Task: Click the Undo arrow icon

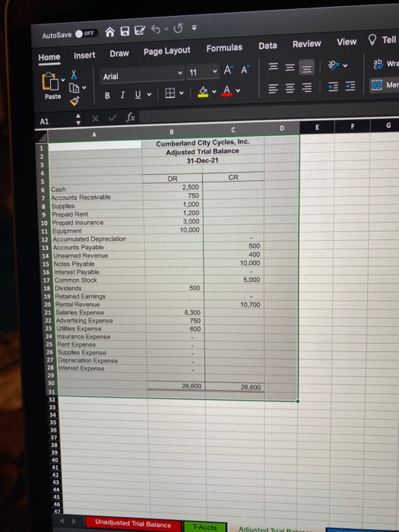Action: [155, 30]
